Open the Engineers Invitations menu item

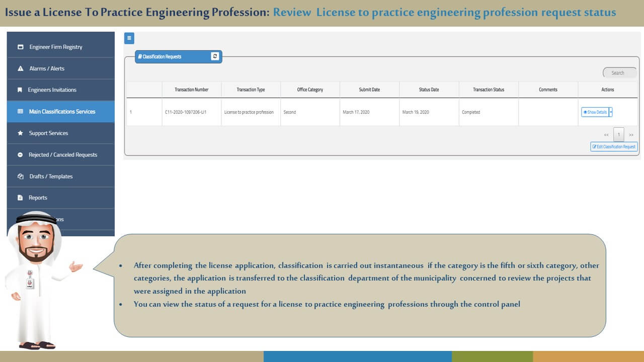[52, 90]
